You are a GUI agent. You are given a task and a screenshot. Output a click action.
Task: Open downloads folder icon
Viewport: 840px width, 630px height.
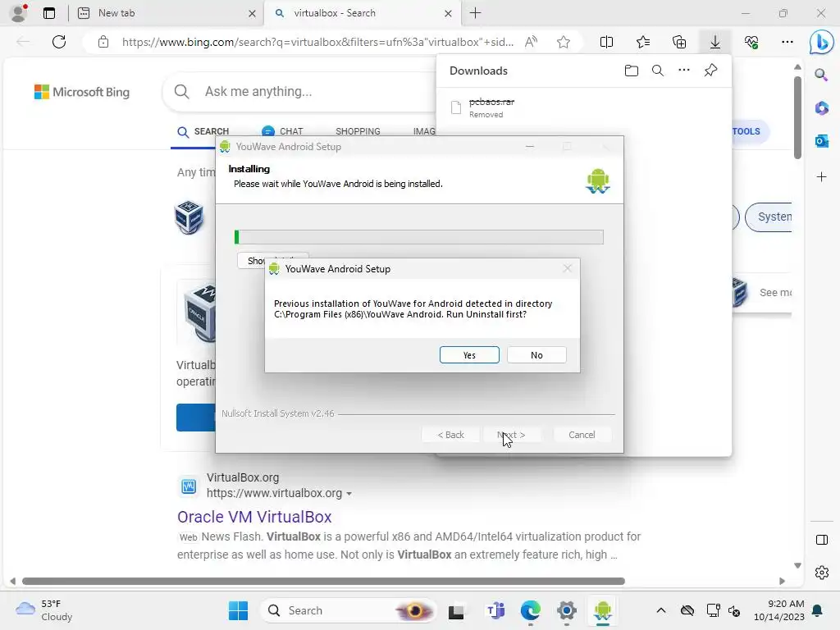click(x=632, y=71)
